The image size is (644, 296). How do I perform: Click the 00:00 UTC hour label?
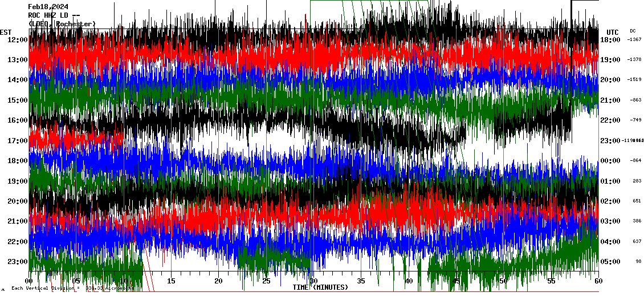click(610, 161)
